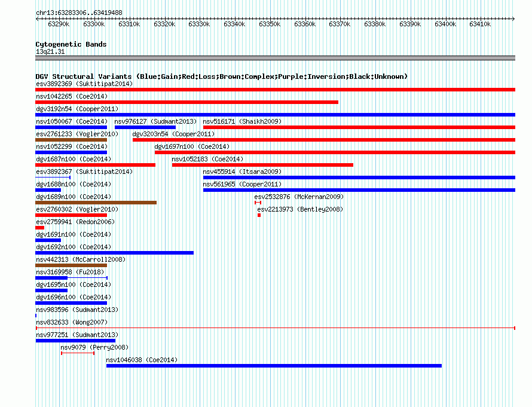Click the red dgv1687n100 loss bar
Image resolution: width=532 pixels, height=407 pixels.
point(95,165)
